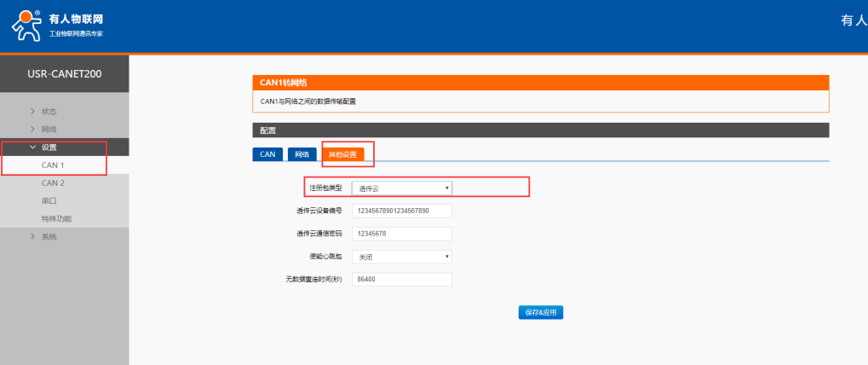Click the 无数据重连时间 input box
Viewport: 868px width, 365px height.
click(x=401, y=280)
